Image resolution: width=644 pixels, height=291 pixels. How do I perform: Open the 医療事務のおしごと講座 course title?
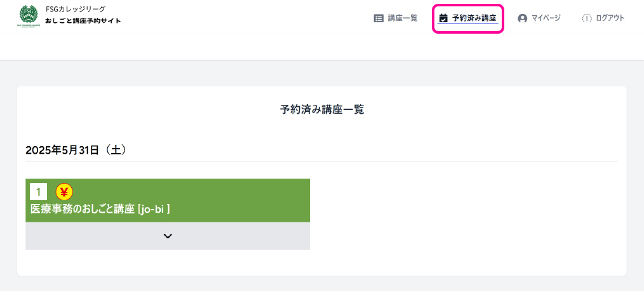[x=83, y=208]
